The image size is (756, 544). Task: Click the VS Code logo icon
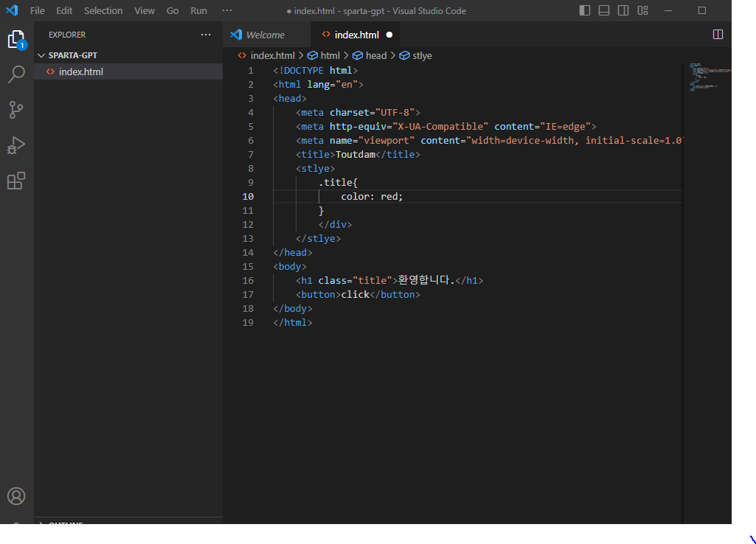[x=12, y=10]
